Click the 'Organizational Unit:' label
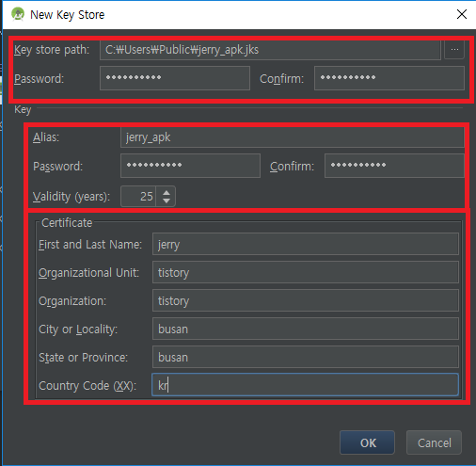 tap(88, 273)
